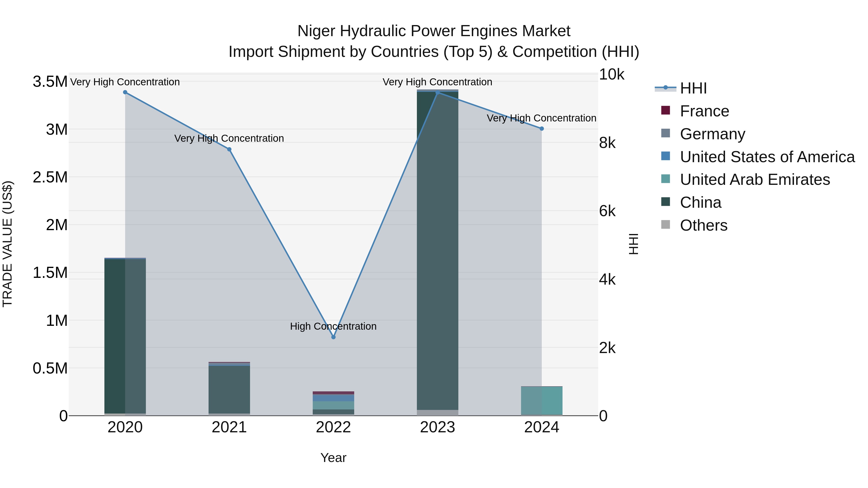
Task: Click 'Very High Concentration' label near 2021
Action: click(x=229, y=138)
